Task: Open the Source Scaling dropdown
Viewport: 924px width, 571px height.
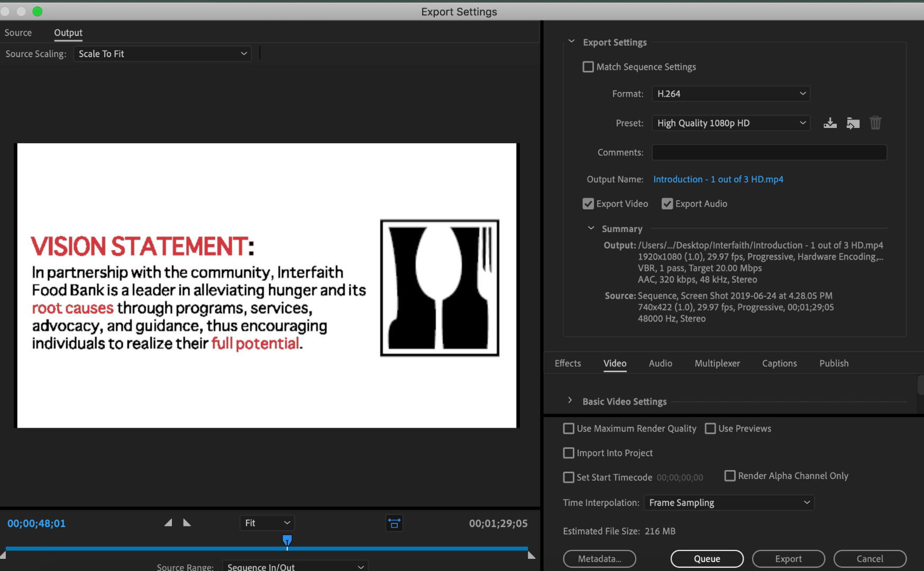Action: click(x=162, y=54)
